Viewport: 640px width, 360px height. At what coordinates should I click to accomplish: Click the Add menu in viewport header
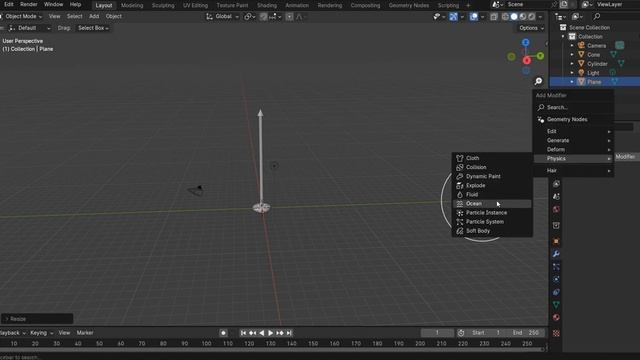[94, 16]
